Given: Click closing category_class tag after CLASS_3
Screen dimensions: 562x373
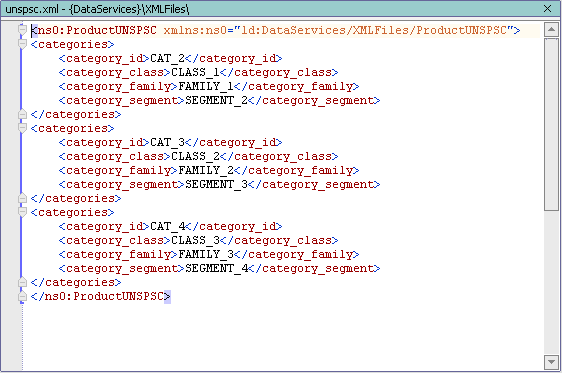Looking at the screenshot, I should click(x=279, y=240).
